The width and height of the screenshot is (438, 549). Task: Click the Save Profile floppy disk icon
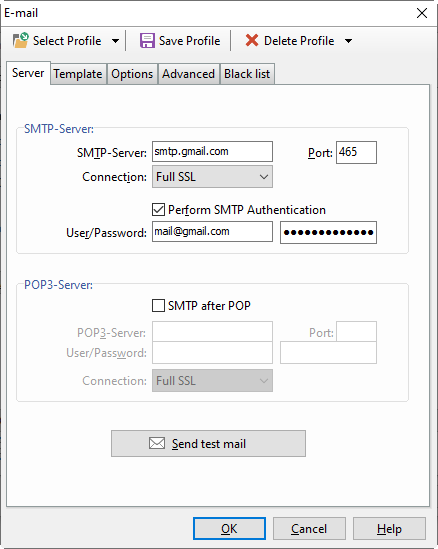click(x=147, y=41)
